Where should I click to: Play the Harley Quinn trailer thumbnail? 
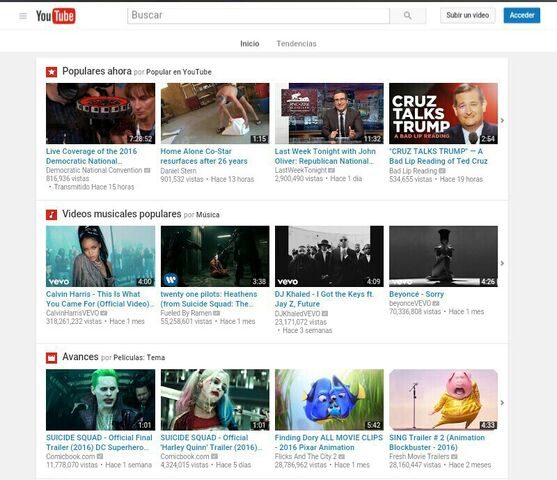coord(215,400)
